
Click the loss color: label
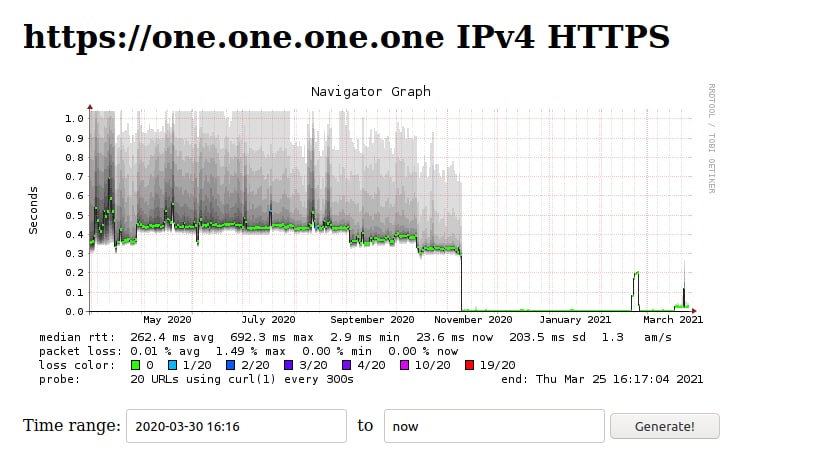point(77,365)
